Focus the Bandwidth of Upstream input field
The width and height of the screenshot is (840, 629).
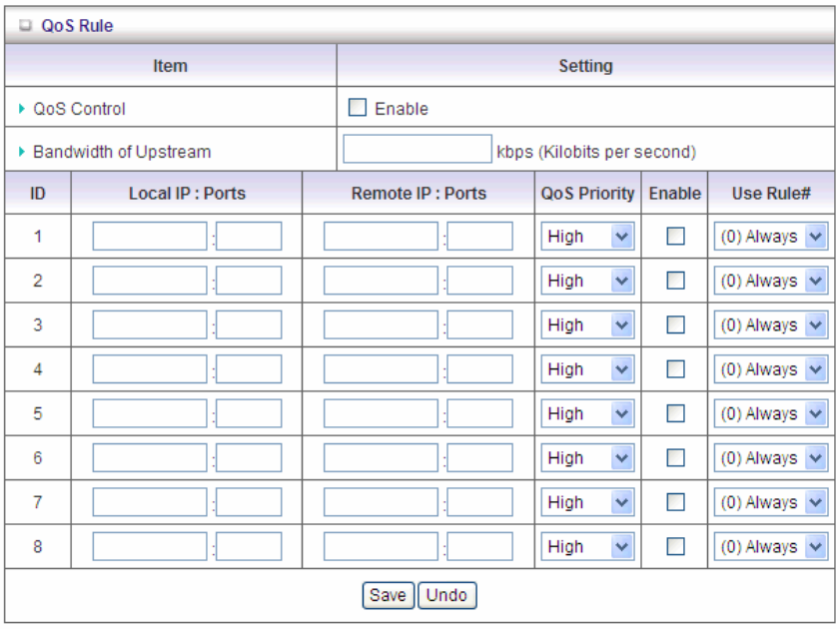click(x=417, y=150)
